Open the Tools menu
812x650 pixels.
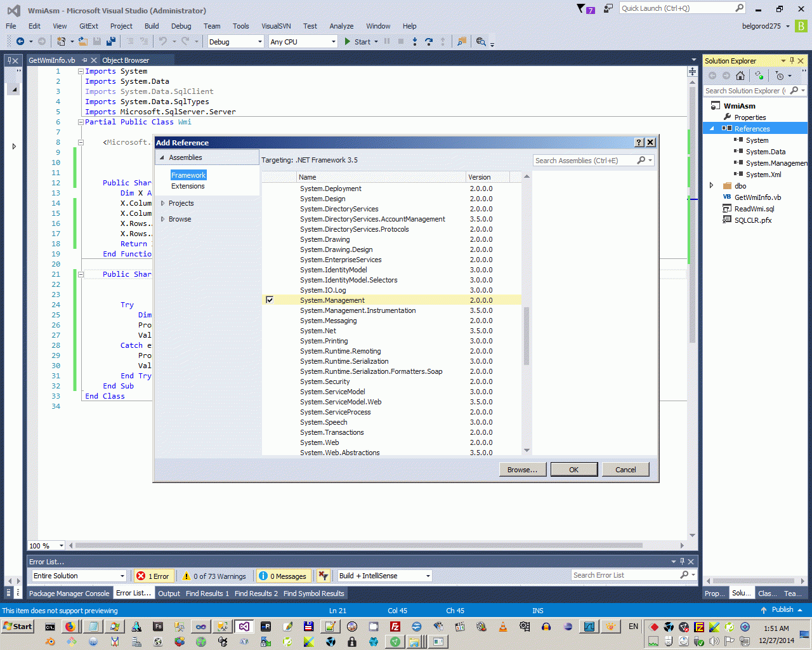240,26
